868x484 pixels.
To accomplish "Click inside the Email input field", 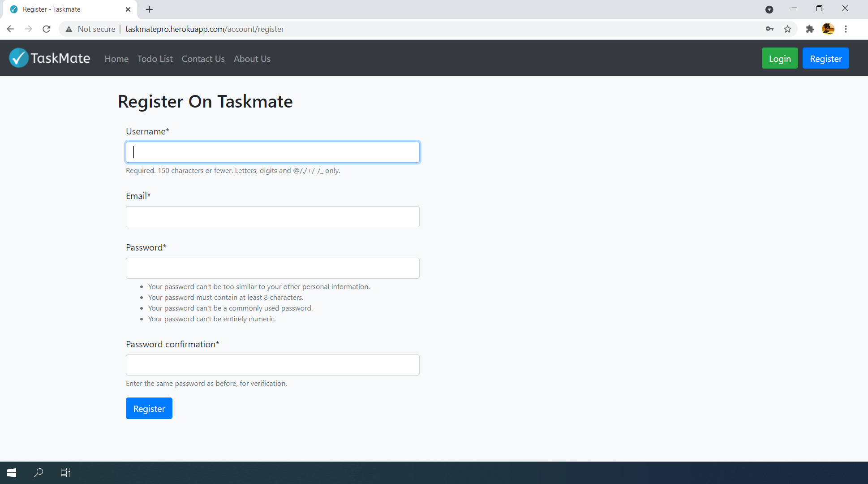I will (272, 216).
